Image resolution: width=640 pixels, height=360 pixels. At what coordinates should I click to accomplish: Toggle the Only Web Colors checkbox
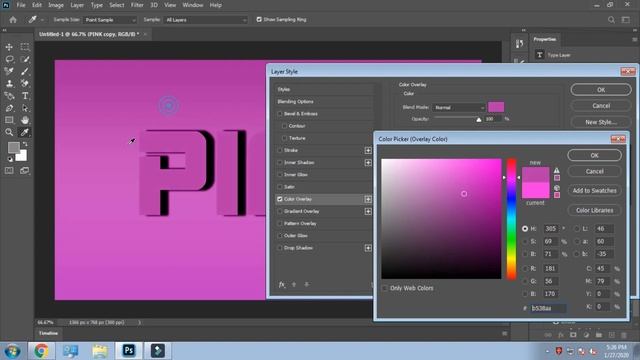click(384, 288)
